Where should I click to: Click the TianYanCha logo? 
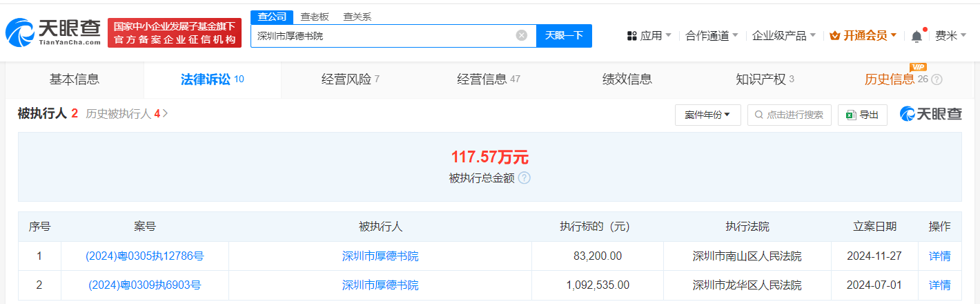click(53, 32)
